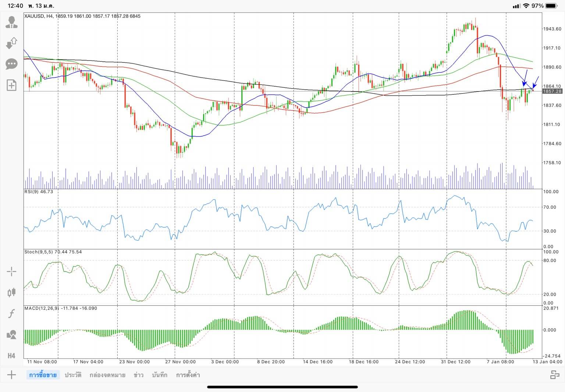Image resolution: width=565 pixels, height=392 pixels.
Task: Click the MACD -24.754 scale label
Action: point(552,356)
